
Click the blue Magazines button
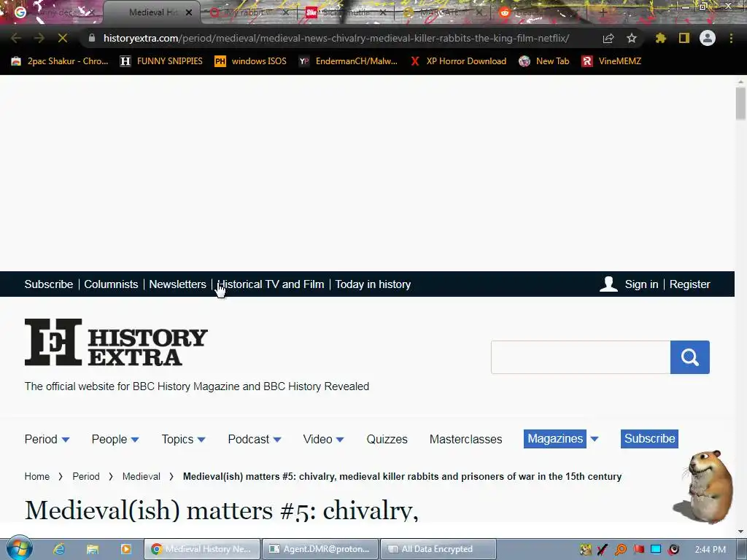(555, 438)
